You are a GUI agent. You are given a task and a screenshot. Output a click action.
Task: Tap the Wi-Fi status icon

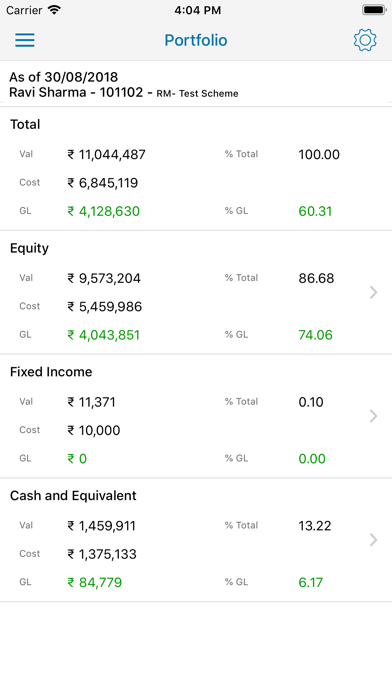coord(54,10)
